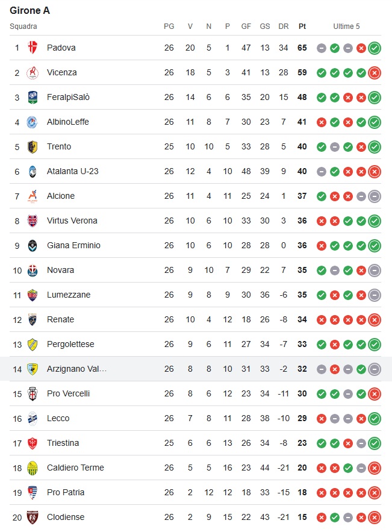Image resolution: width=392 pixels, height=532 pixels.
Task: Click the Vicenza team logo
Action: pos(33,72)
